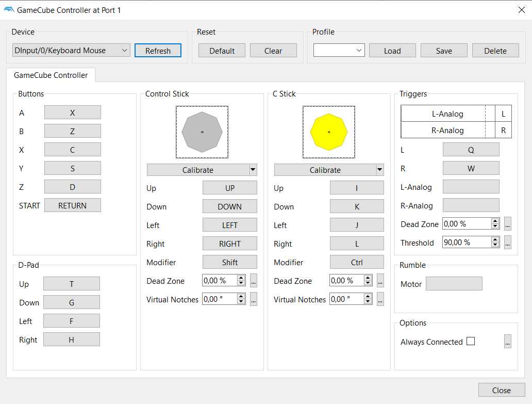Remap D-Pad Up bound to T
Screen dimensions: 532x404
(x=72, y=284)
